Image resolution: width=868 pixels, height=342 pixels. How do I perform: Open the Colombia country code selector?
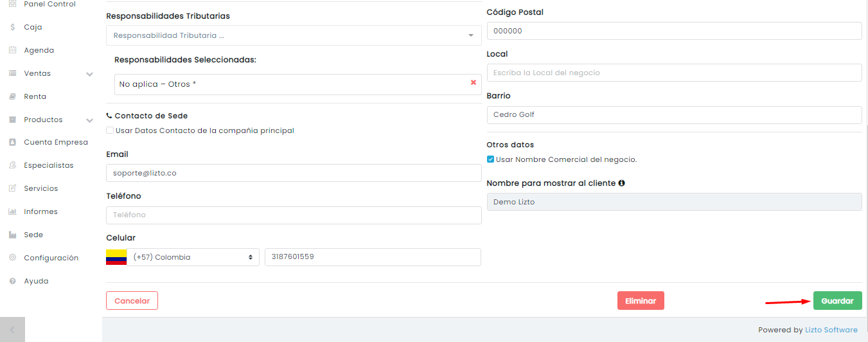point(193,257)
